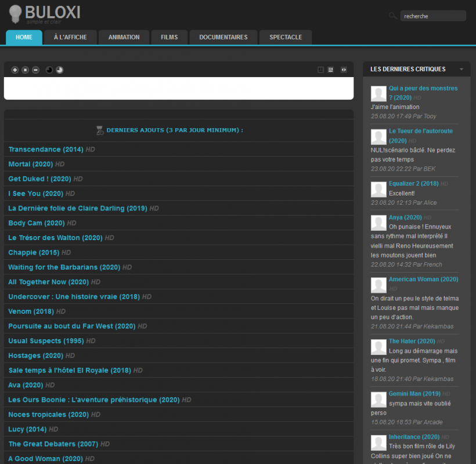The image size is (476, 464).
Task: Open Chappie (2015) link
Action: (x=34, y=253)
